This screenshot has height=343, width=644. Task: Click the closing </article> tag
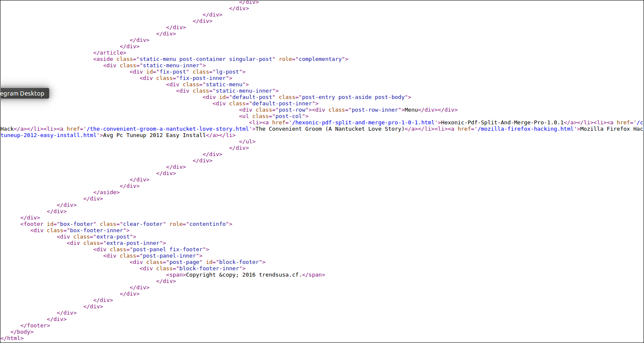click(110, 53)
